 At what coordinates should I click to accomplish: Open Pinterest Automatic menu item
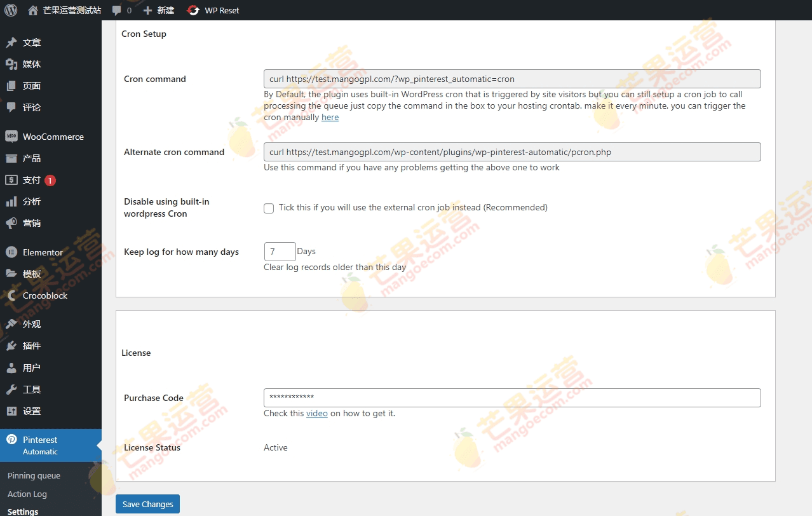click(x=51, y=445)
